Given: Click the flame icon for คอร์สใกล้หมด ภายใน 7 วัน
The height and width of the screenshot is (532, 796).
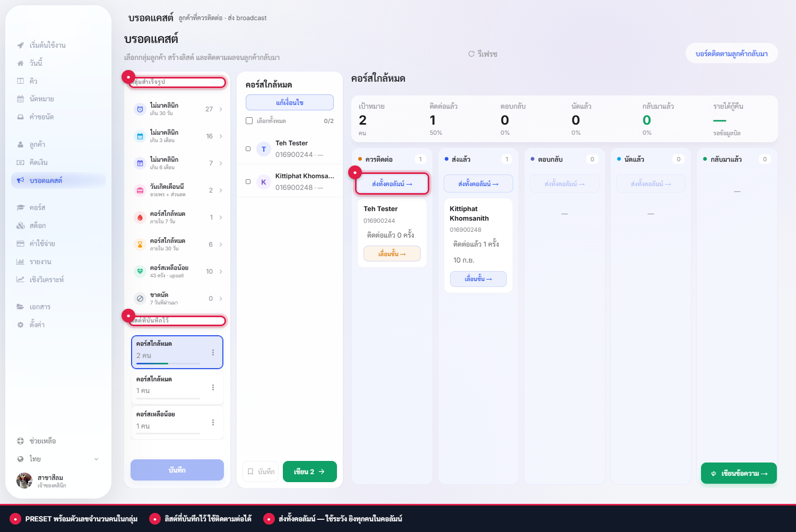Looking at the screenshot, I should [x=140, y=217].
